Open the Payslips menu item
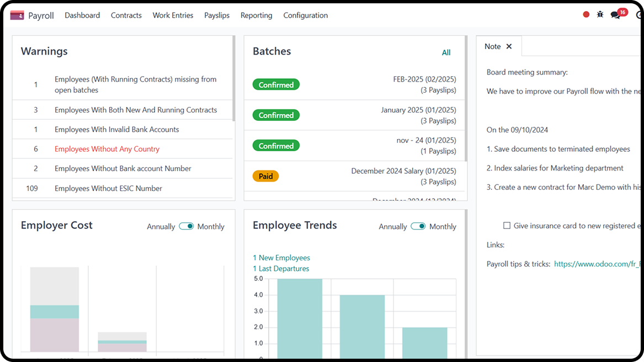Viewport: 644px width, 362px height. click(x=217, y=15)
